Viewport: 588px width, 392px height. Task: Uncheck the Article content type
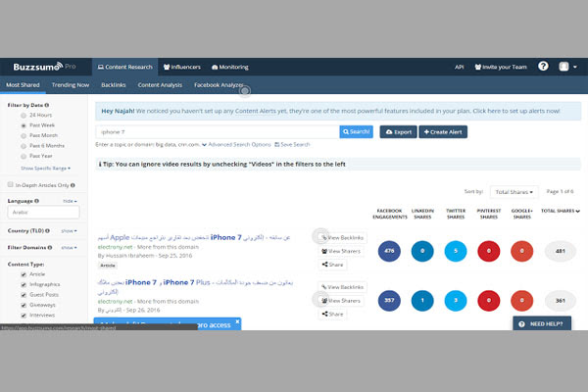click(x=24, y=274)
